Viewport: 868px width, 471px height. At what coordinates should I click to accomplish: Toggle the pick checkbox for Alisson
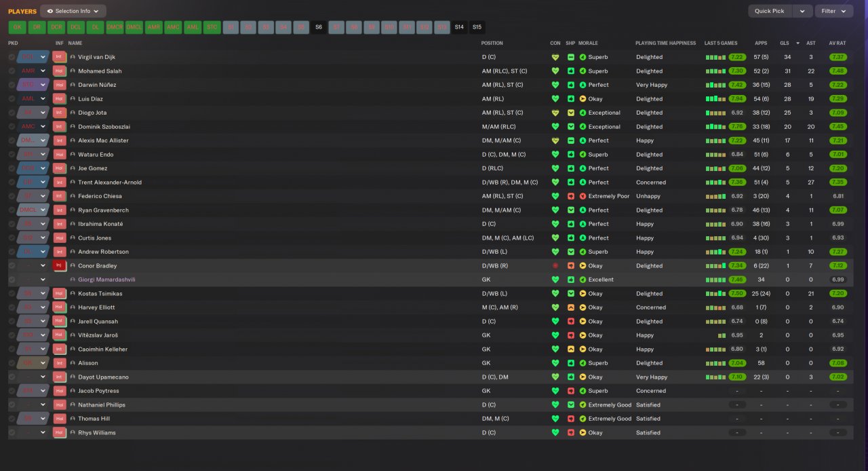coord(12,363)
